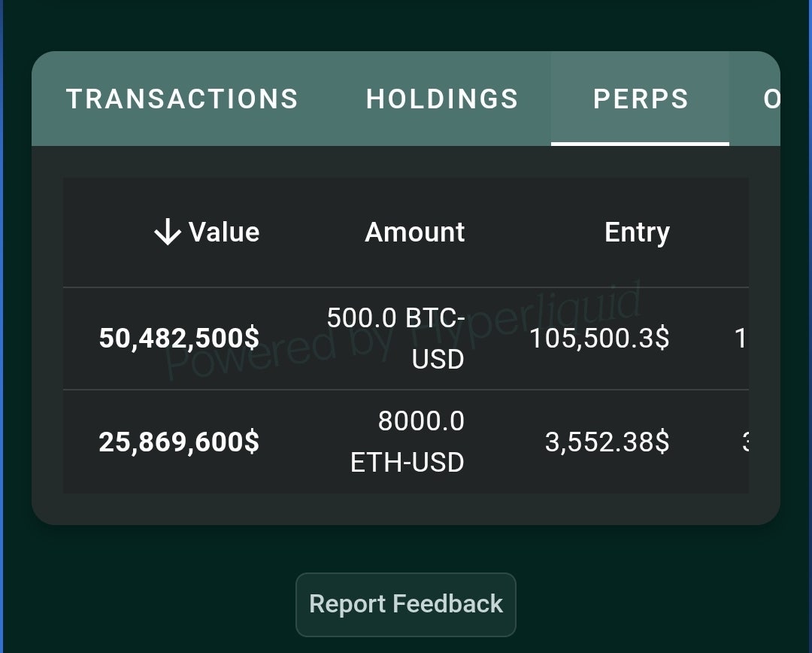Open the HOLDINGS tab

coord(442,99)
